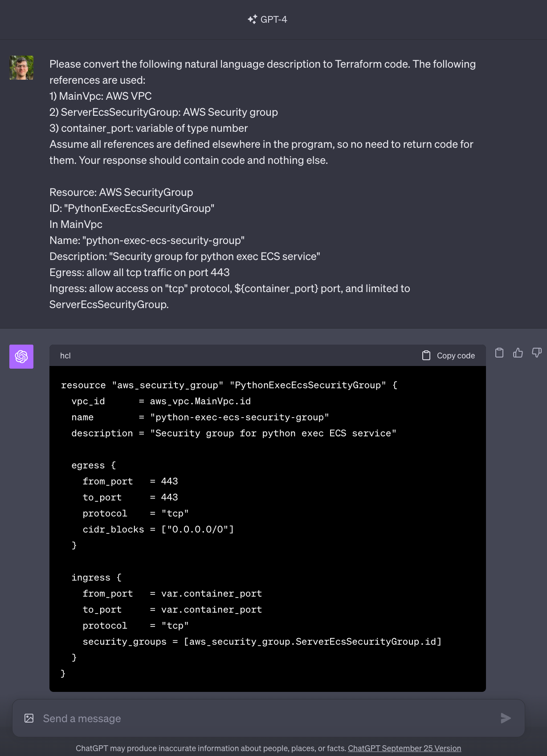Click the Send a message input field
This screenshot has width=547, height=756.
(269, 718)
